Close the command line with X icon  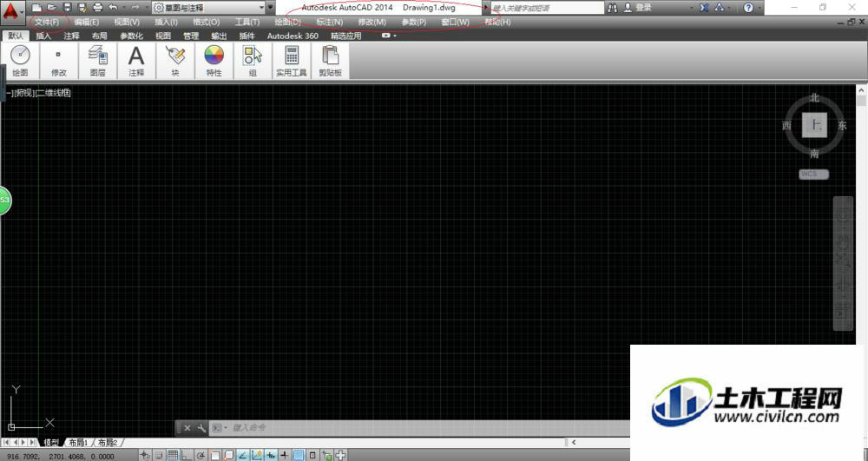point(187,428)
